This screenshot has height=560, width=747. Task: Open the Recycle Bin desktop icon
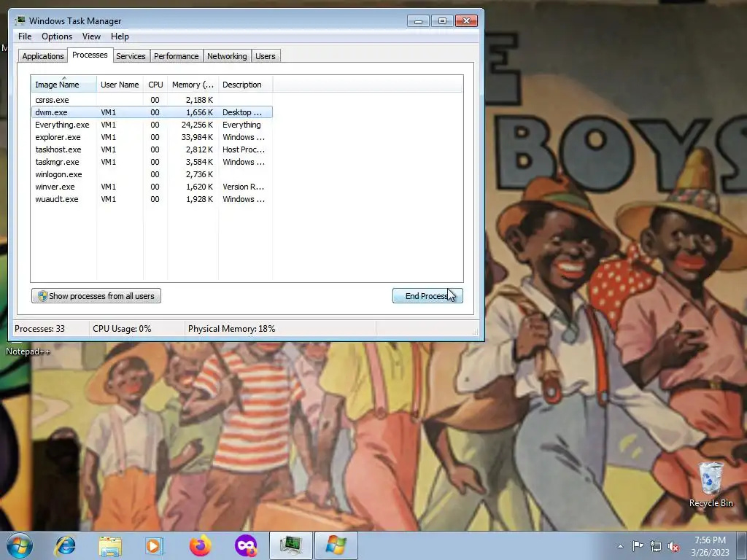(x=711, y=485)
